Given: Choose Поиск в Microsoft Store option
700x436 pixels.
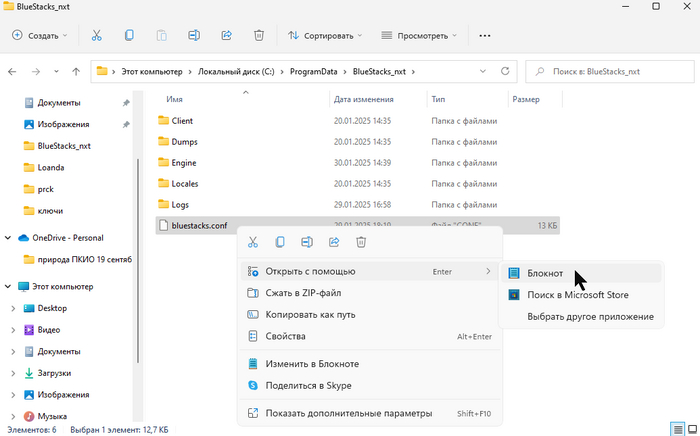Looking at the screenshot, I should click(581, 295).
